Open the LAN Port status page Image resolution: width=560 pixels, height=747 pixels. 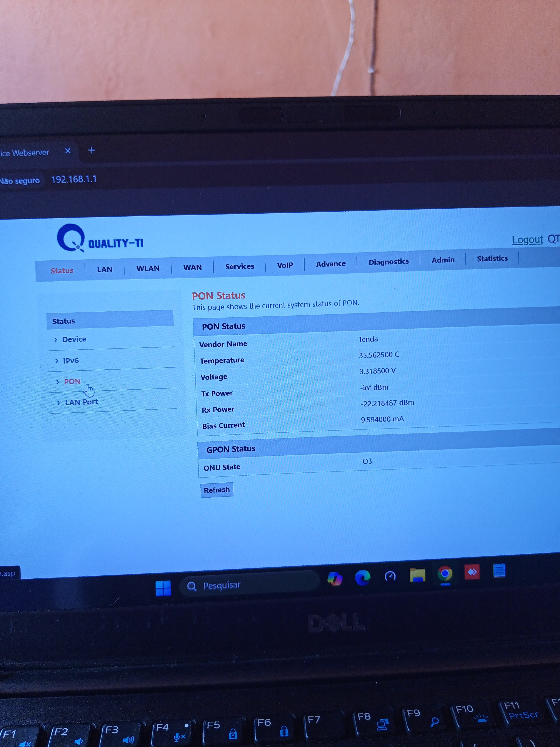pos(81,402)
